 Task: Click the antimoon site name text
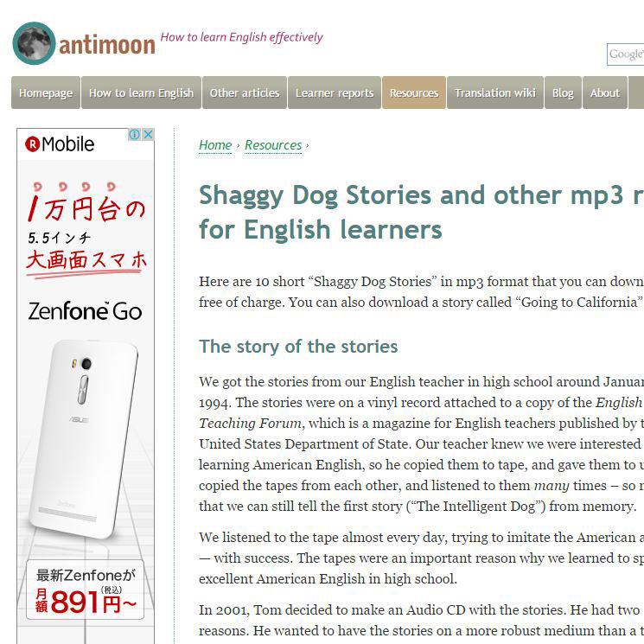coord(107,45)
